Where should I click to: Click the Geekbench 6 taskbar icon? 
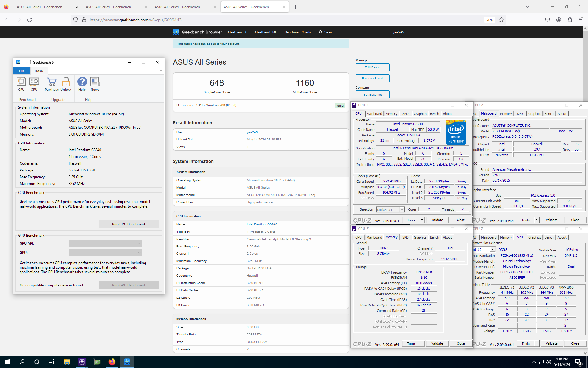127,362
